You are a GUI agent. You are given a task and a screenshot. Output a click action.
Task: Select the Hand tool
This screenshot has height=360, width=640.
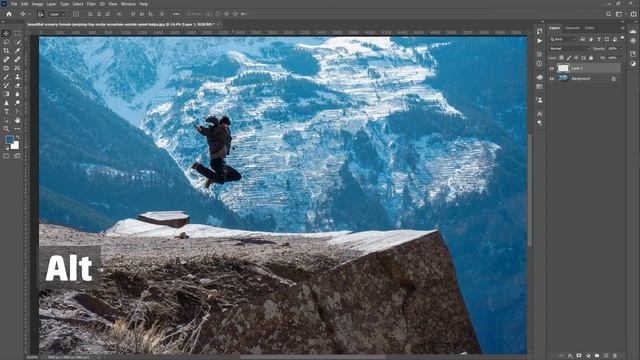click(x=17, y=120)
